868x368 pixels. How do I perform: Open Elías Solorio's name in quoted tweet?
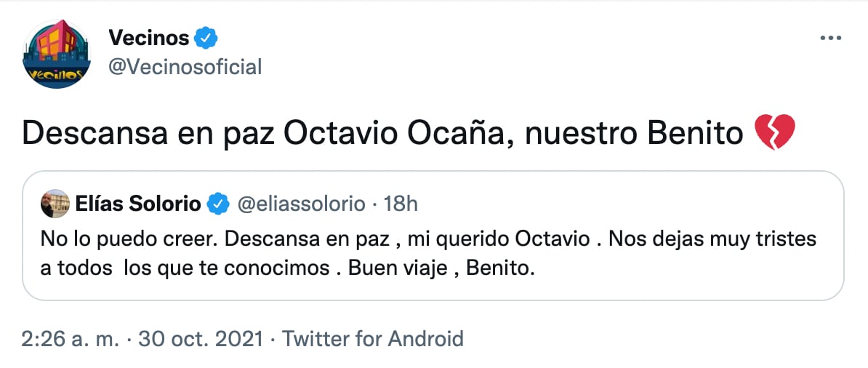click(138, 204)
